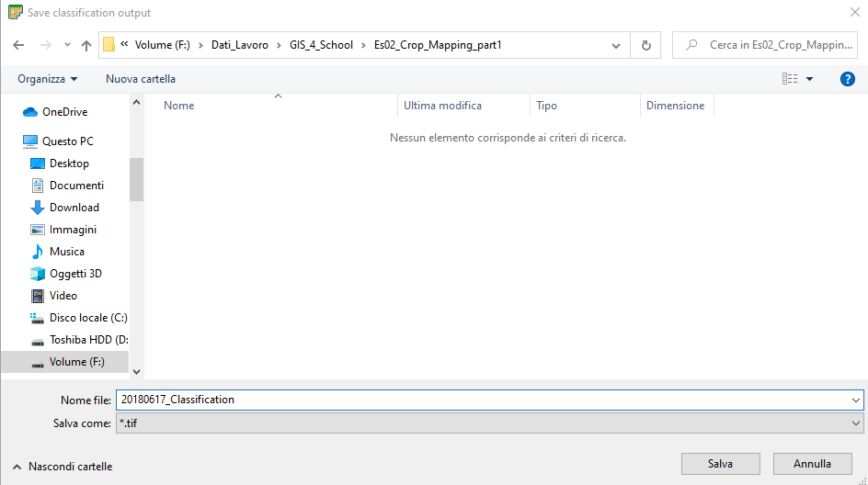The width and height of the screenshot is (868, 485).
Task: Open recent locations dropdown arrow
Action: click(67, 45)
